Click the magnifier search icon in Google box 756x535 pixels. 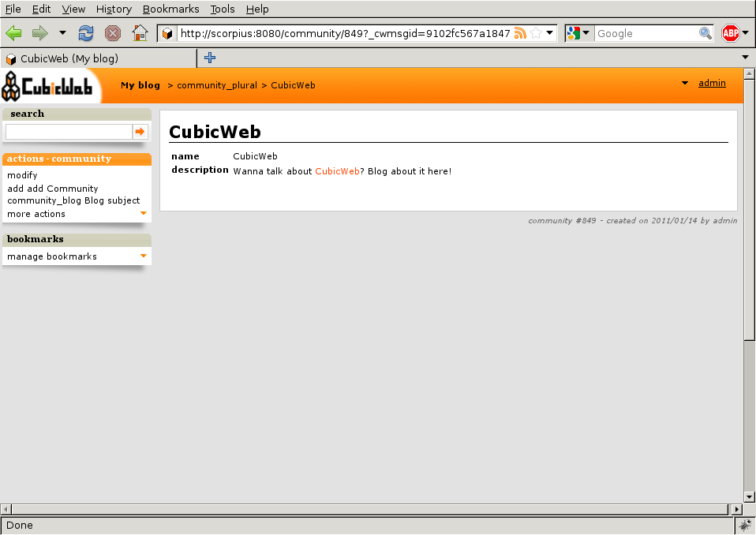pyautogui.click(x=705, y=33)
